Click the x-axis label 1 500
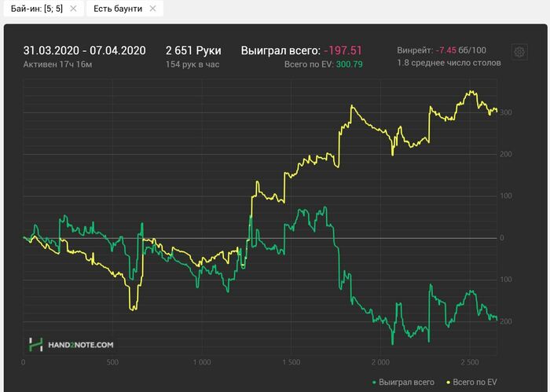Screen dimensions: 550x392 (291, 362)
